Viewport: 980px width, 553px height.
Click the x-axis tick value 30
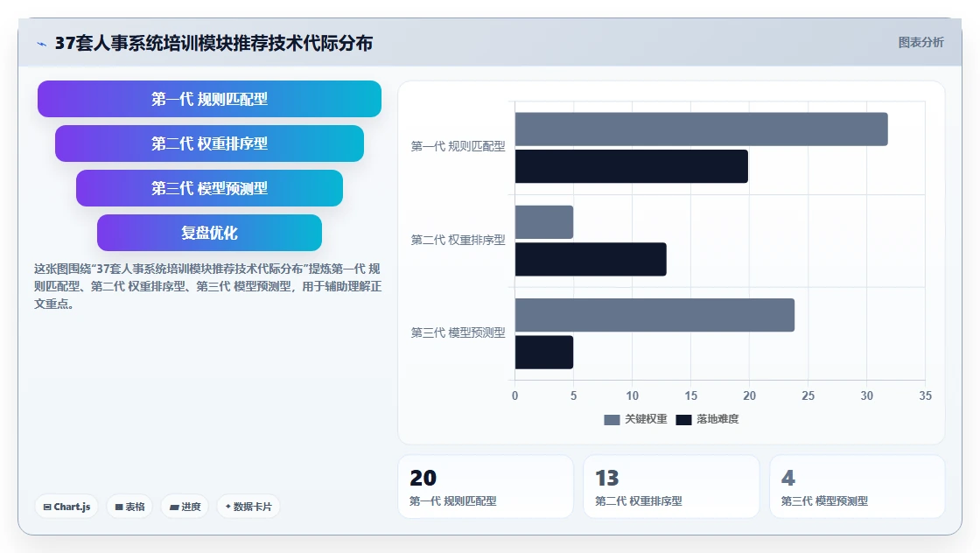[x=866, y=395]
